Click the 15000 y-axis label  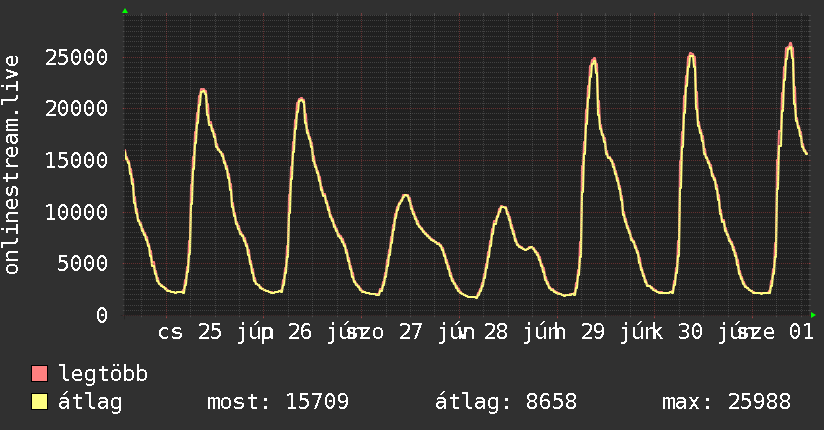click(77, 160)
